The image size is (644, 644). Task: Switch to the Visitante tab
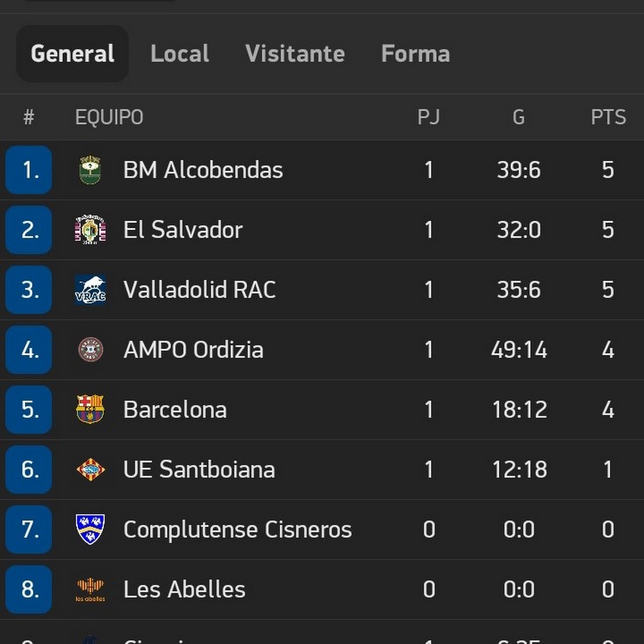tap(295, 54)
